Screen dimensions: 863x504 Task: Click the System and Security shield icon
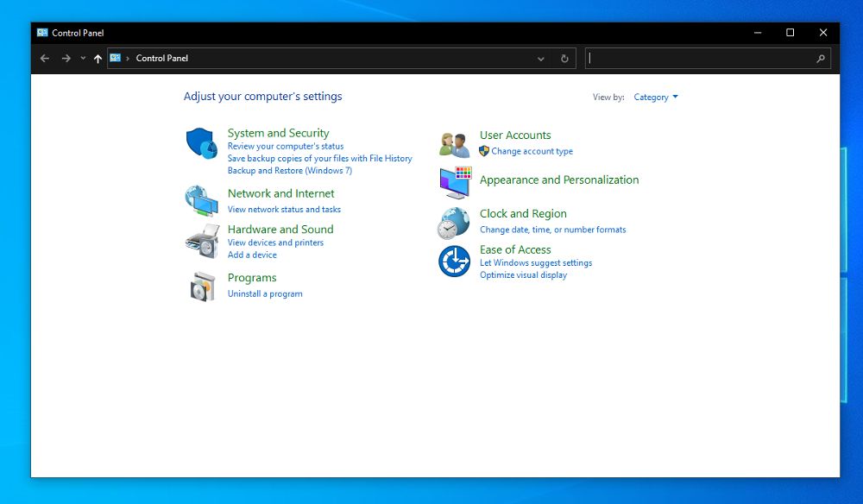[202, 143]
